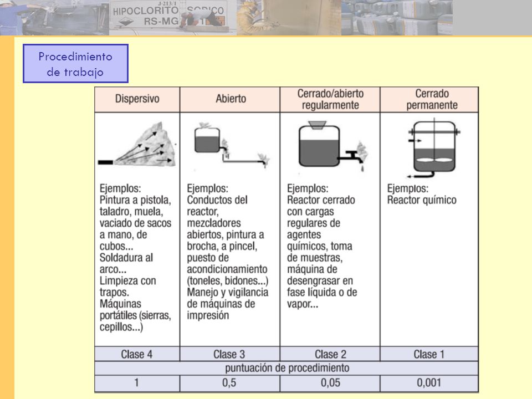The height and width of the screenshot is (399, 532).
Task: Select the score value '1'
Action: [x=137, y=383]
